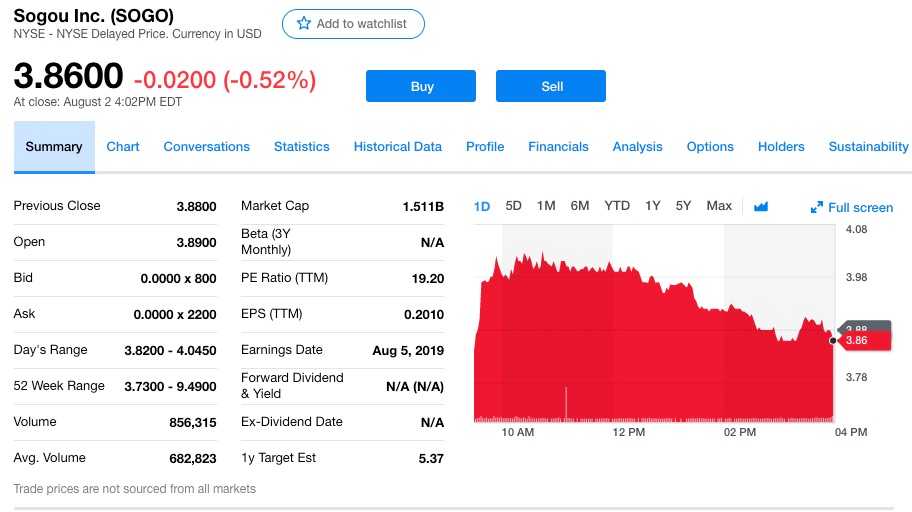
Task: Select the 5Y chart range
Action: 683,206
